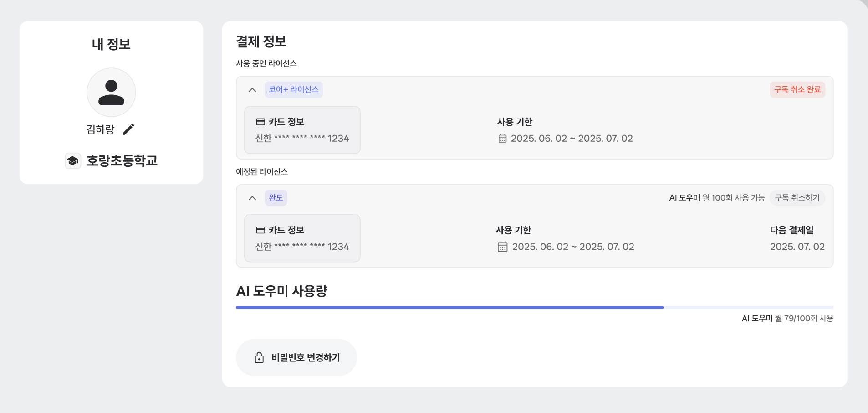Click the calendar icon in the 완도 license

502,247
